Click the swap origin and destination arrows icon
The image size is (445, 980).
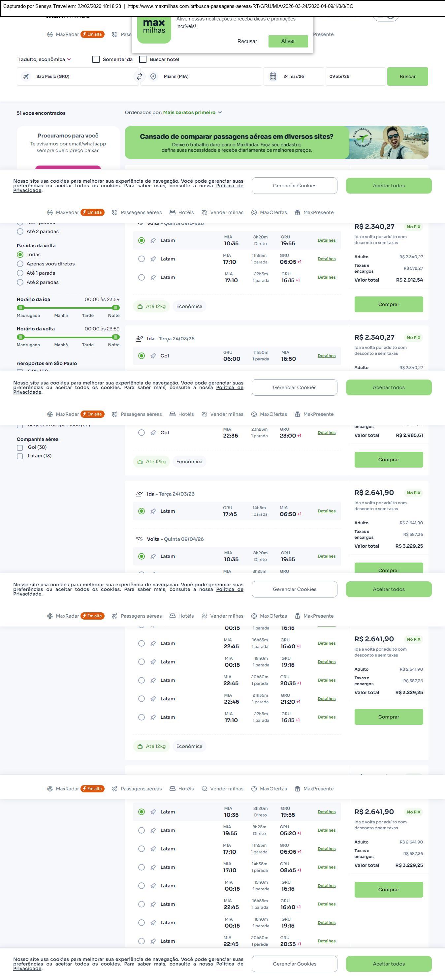140,77
